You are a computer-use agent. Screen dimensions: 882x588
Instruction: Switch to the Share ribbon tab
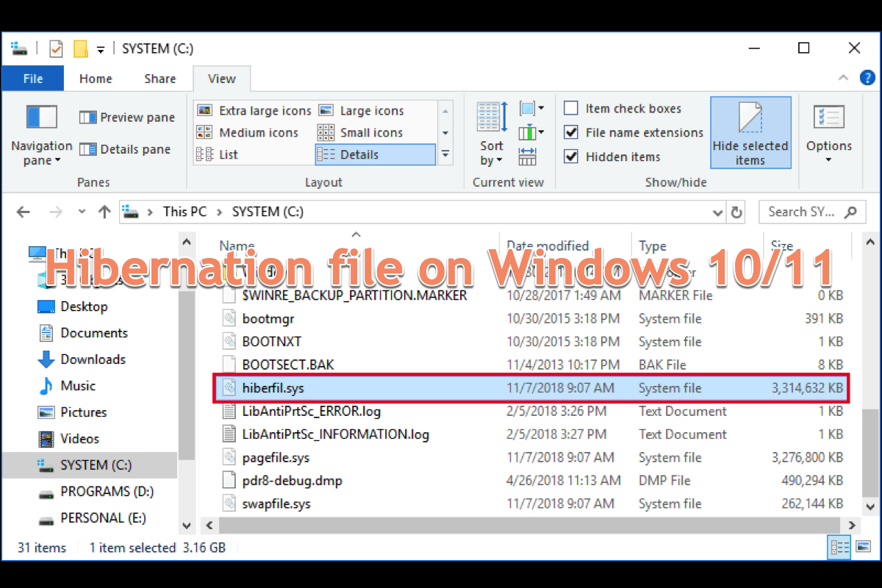159,79
